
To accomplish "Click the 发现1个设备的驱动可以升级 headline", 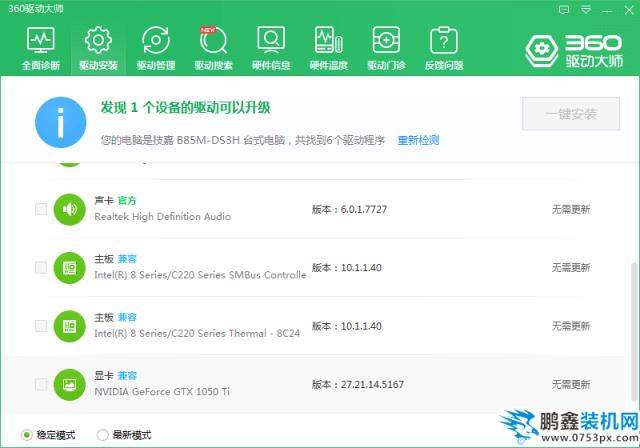I will pyautogui.click(x=185, y=108).
